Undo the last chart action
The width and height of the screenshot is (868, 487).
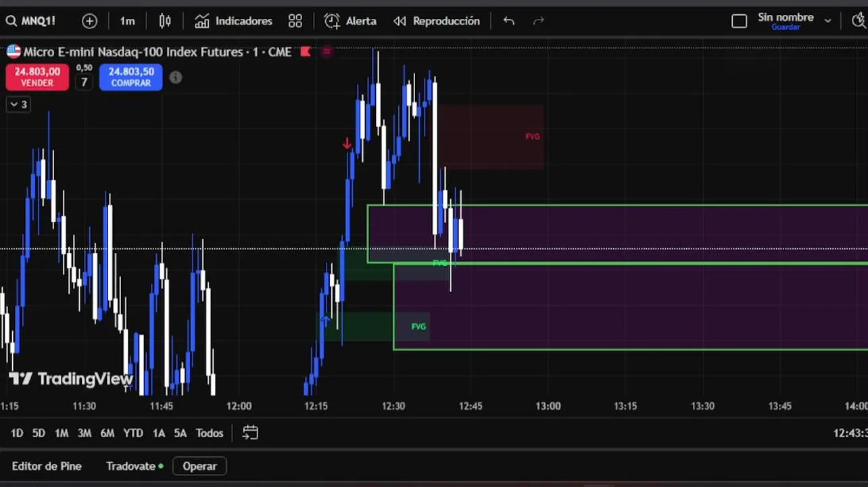(x=509, y=21)
